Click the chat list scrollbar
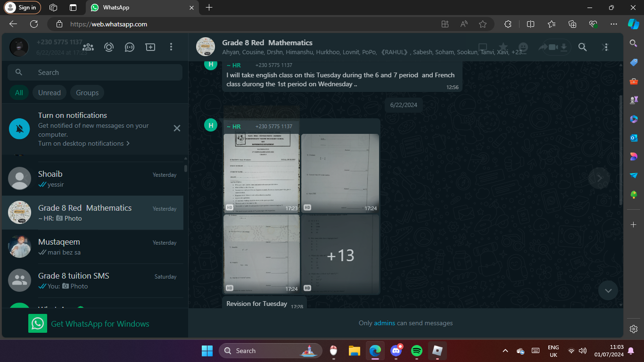 coord(186,168)
